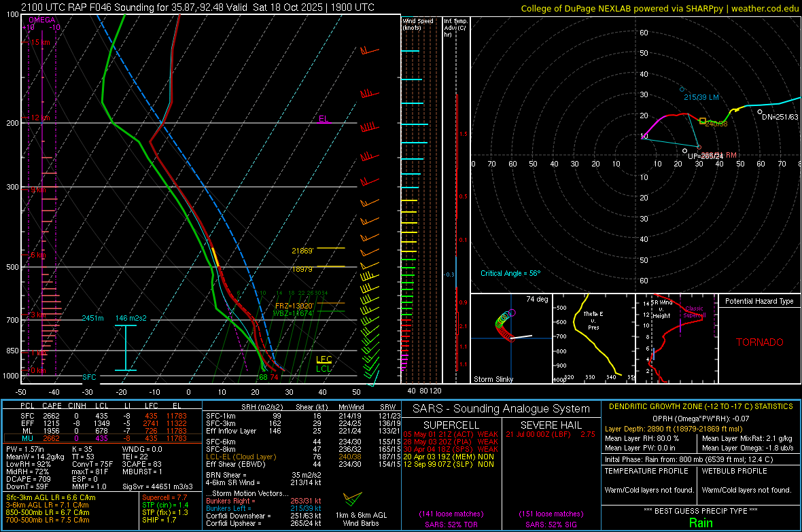Click the 'WBZ=11674'' wet-bulb zero label
802x532 pixels.
[294, 313]
